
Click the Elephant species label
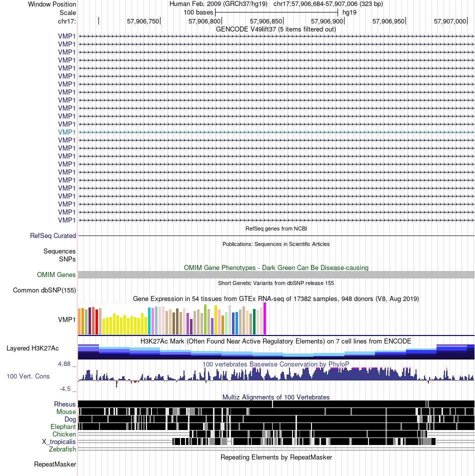63,427
